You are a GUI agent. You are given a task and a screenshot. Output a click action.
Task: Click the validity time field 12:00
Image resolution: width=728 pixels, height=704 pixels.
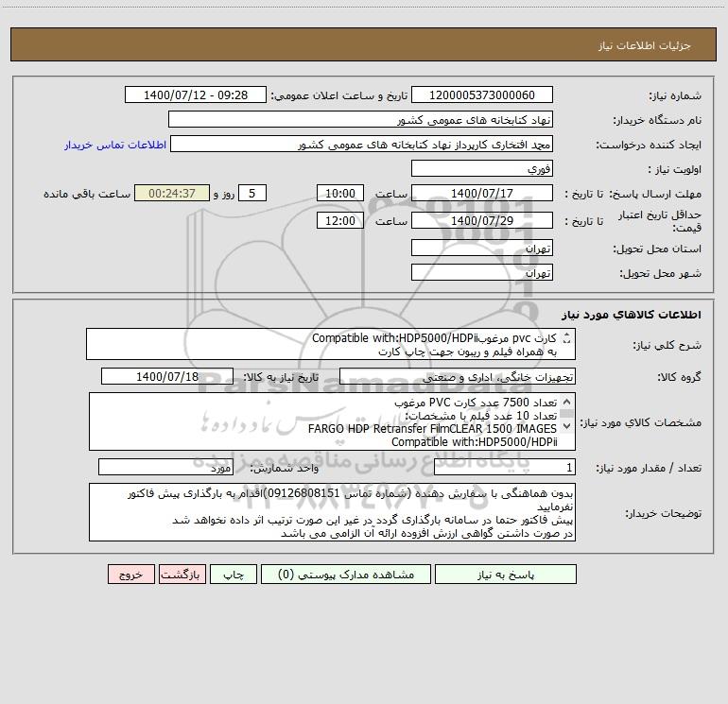339,220
